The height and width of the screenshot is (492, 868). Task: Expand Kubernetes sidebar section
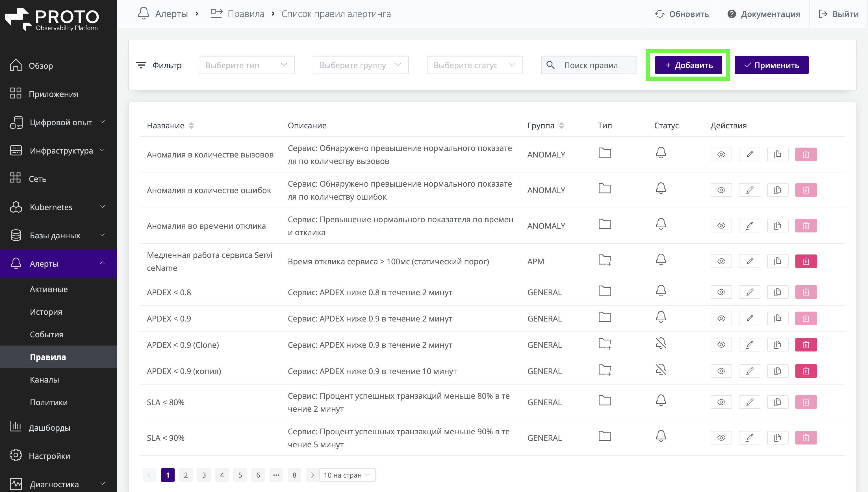[59, 207]
